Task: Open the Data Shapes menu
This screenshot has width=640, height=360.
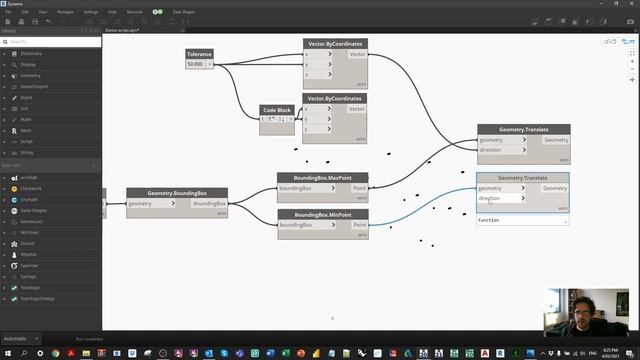Action: 184,12
